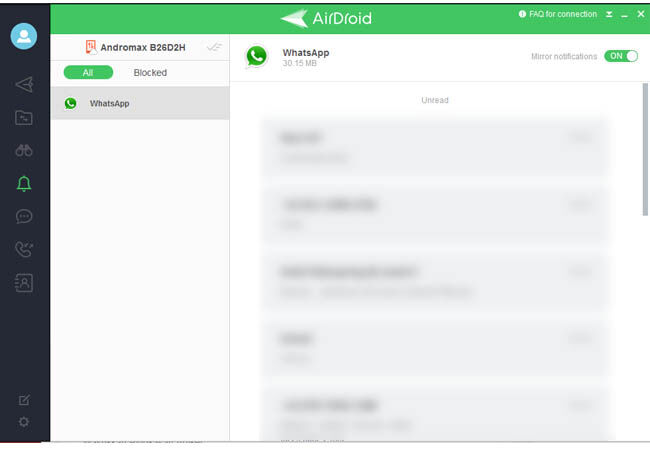Open the call logs phone icon
Viewport: 650px width, 450px height.
pos(24,249)
